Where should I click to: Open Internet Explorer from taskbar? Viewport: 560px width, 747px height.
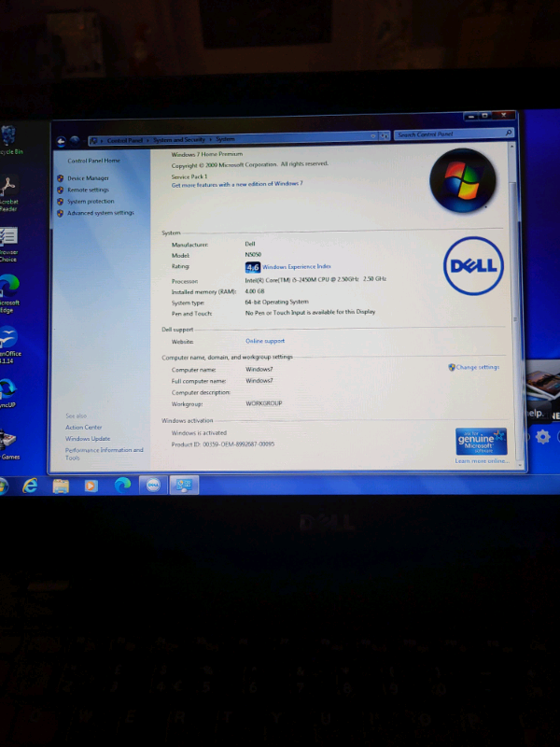(30, 486)
